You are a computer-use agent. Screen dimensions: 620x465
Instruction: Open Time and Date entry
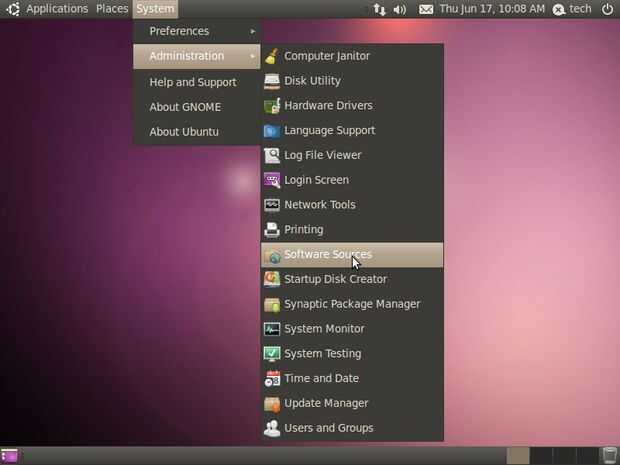point(352,379)
